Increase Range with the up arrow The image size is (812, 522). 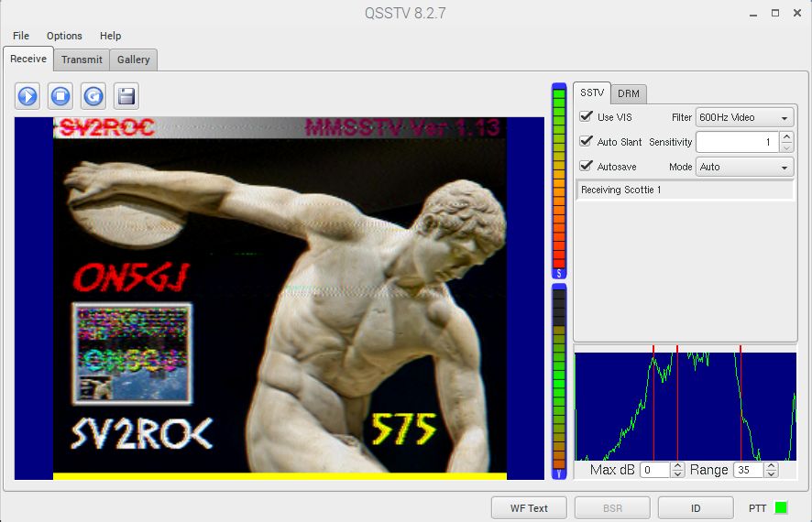coord(771,465)
